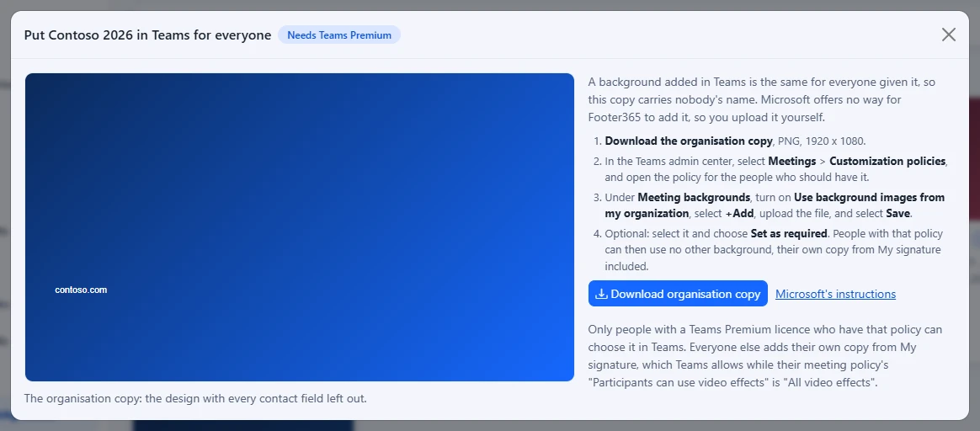This screenshot has height=431, width=980.
Task: Select the blue background preview image
Action: point(300,226)
